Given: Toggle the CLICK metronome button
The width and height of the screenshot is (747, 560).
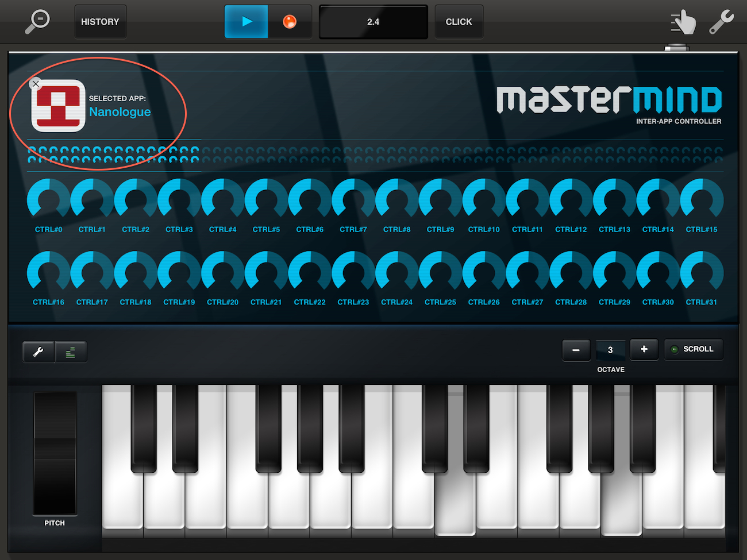Looking at the screenshot, I should 459,22.
